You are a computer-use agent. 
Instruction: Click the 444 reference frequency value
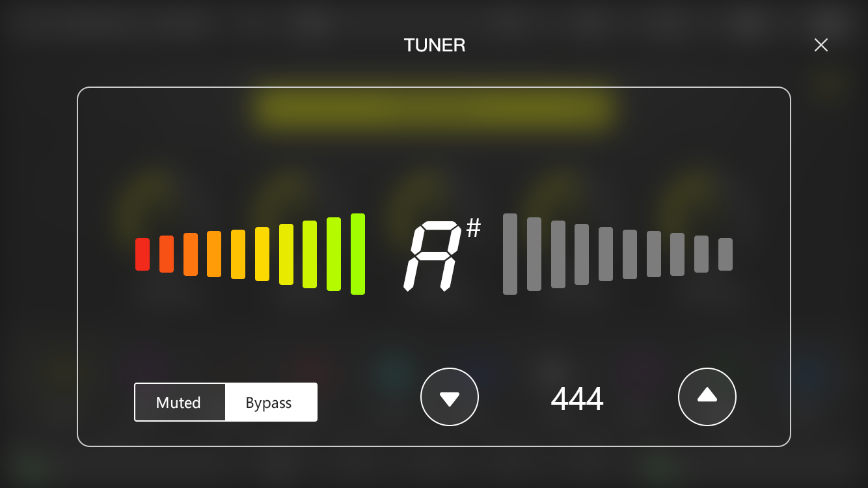tap(577, 399)
